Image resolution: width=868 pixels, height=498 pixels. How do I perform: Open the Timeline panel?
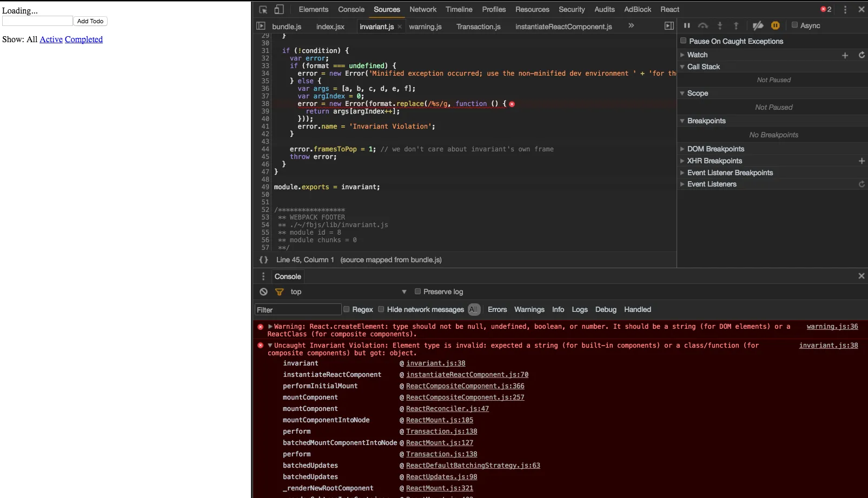[x=459, y=9]
